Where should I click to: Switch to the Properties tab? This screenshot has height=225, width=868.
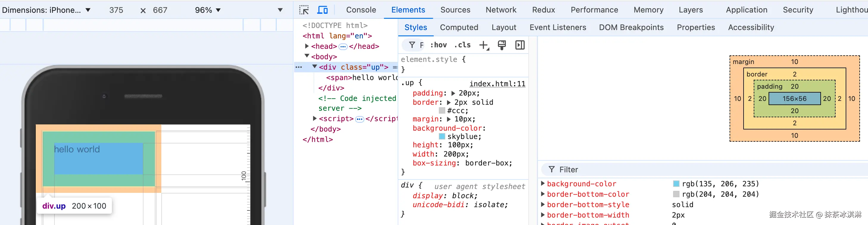coord(696,27)
